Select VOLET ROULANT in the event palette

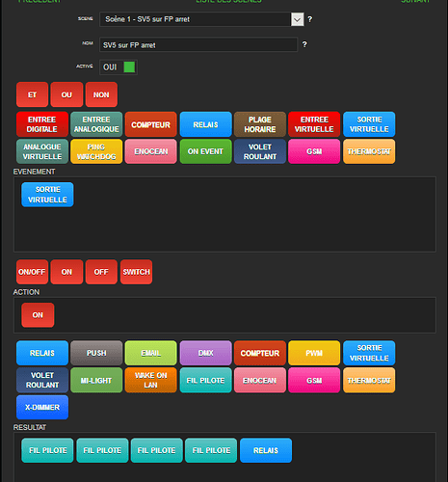click(260, 151)
